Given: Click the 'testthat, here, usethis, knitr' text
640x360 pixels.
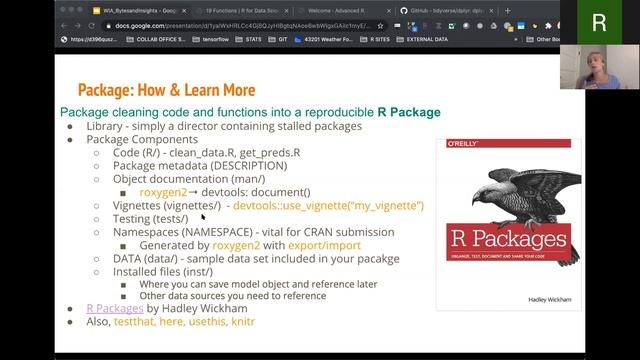Looking at the screenshot, I should 184,322.
